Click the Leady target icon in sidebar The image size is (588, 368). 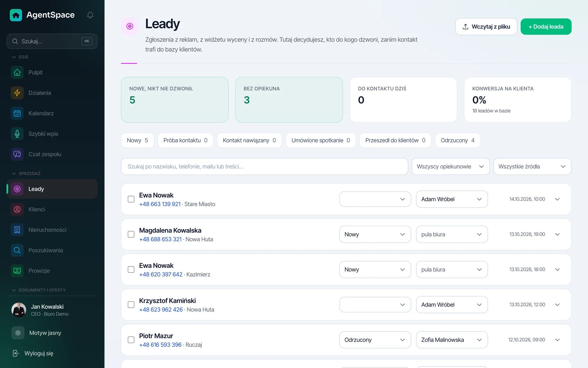pyautogui.click(x=17, y=189)
